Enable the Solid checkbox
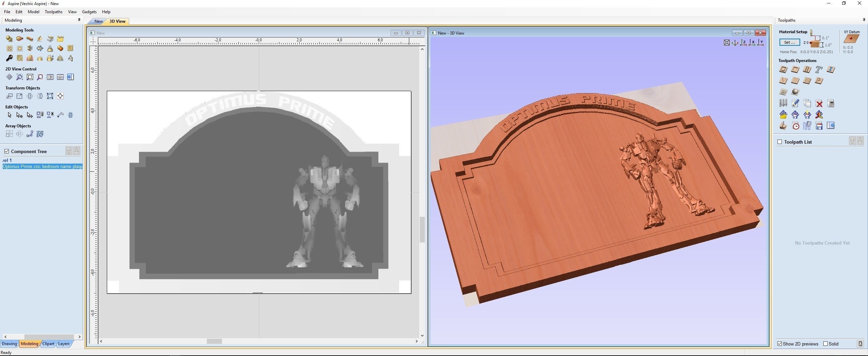Viewport: 868px width, 356px height. pyautogui.click(x=826, y=344)
